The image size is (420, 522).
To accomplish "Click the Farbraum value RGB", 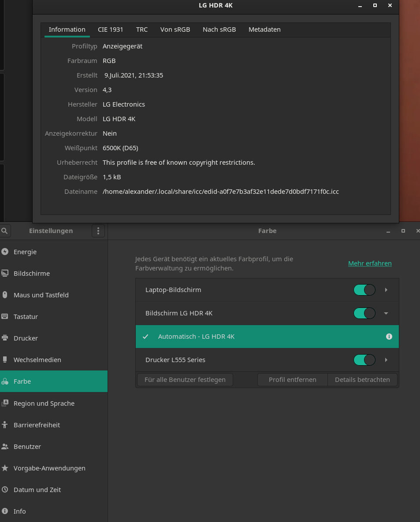I will [x=109, y=61].
